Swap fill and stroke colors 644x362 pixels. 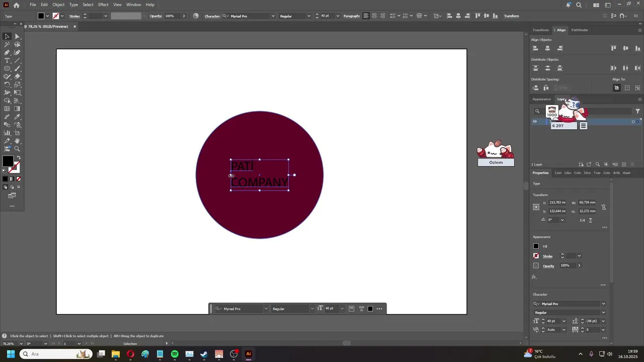(19, 157)
